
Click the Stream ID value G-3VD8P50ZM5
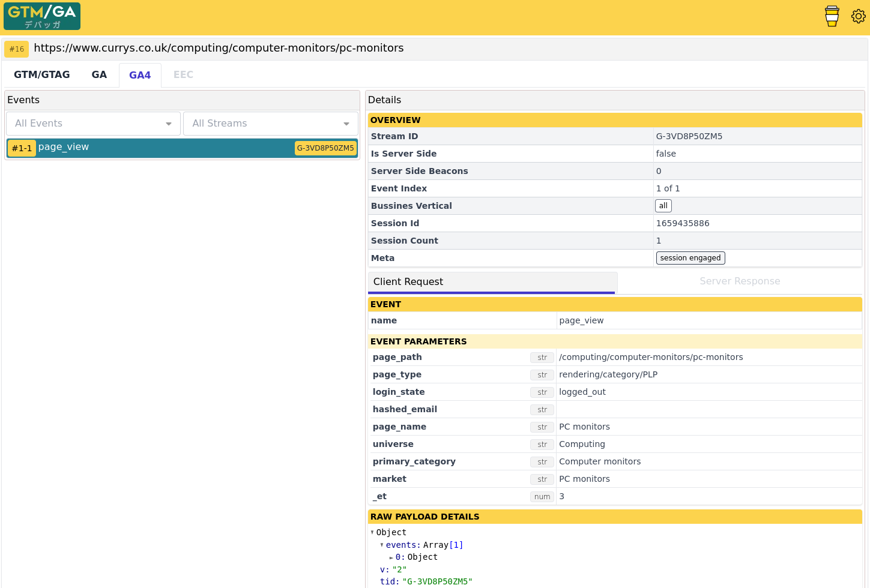point(689,136)
